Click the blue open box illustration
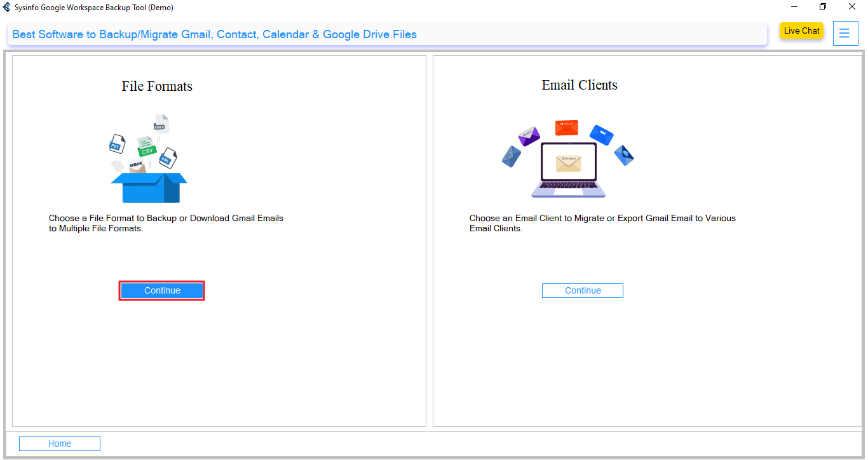The height and width of the screenshot is (460, 868). (x=149, y=187)
